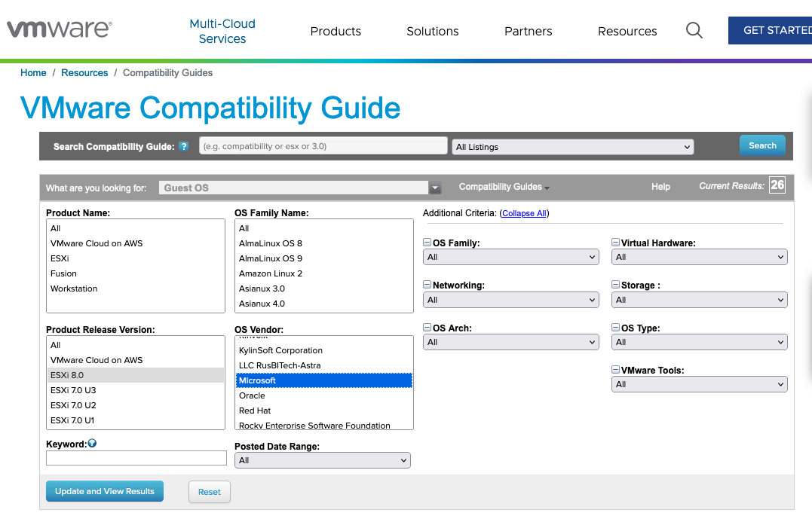The height and width of the screenshot is (522, 812).
Task: Click the Reset button
Action: [209, 491]
